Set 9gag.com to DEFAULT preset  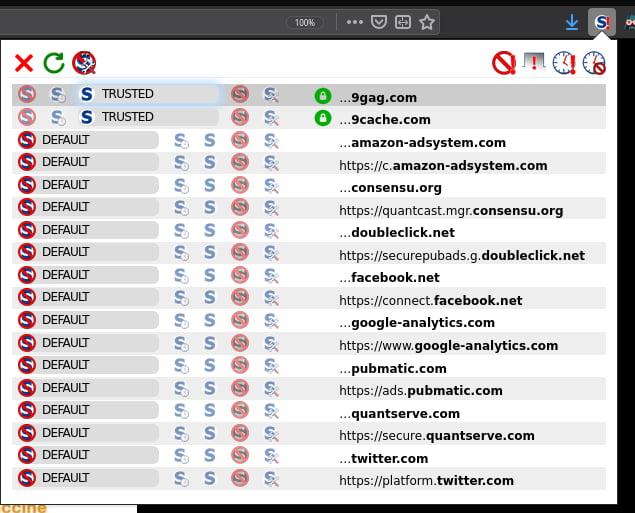coord(27,94)
